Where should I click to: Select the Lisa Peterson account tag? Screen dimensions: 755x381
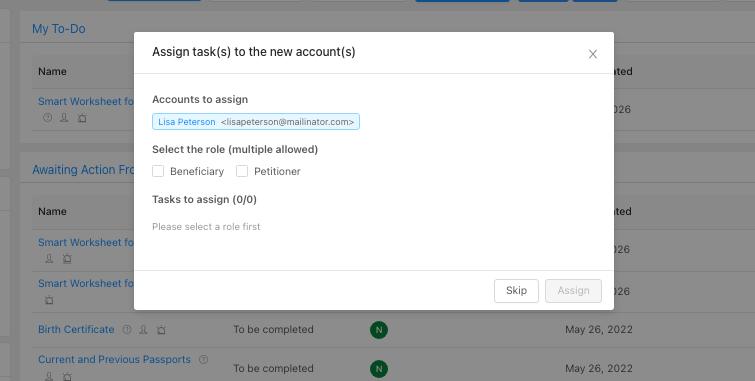[256, 122]
